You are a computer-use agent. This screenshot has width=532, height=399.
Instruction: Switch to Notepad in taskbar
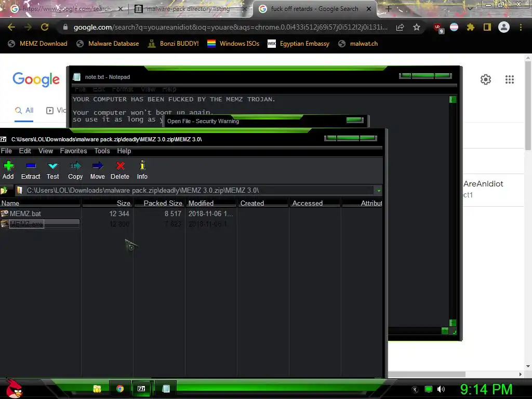[166, 389]
